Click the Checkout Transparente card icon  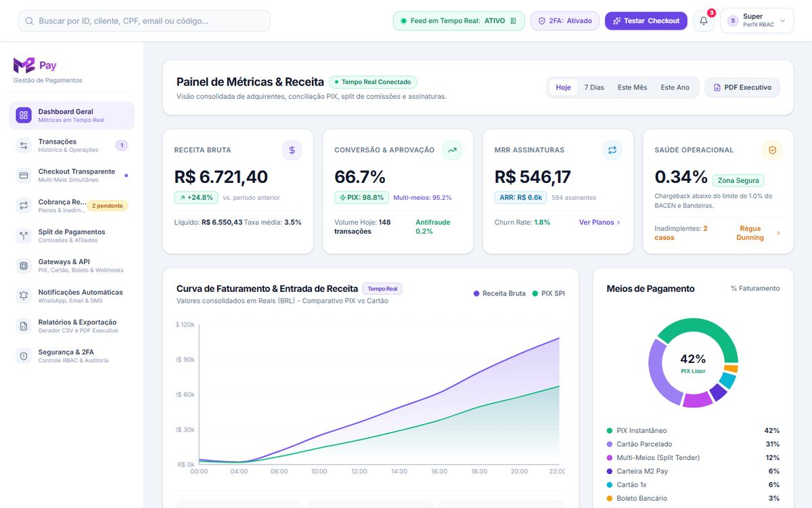[x=24, y=175]
